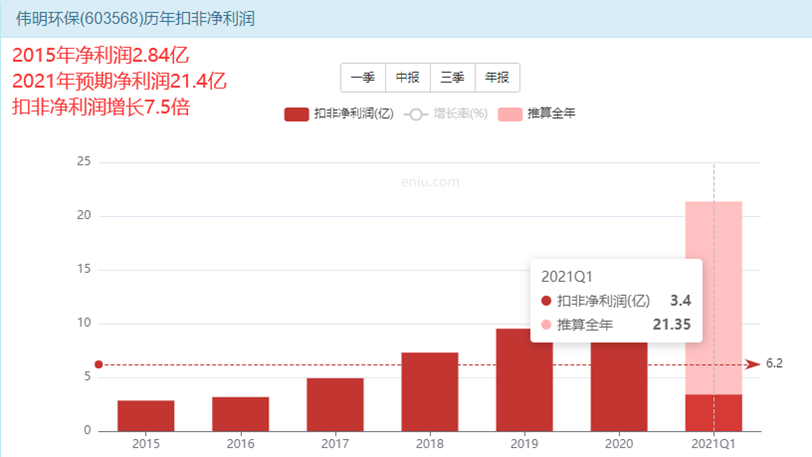Switch to 中报 tab
Image resolution: width=812 pixels, height=457 pixels.
[408, 78]
